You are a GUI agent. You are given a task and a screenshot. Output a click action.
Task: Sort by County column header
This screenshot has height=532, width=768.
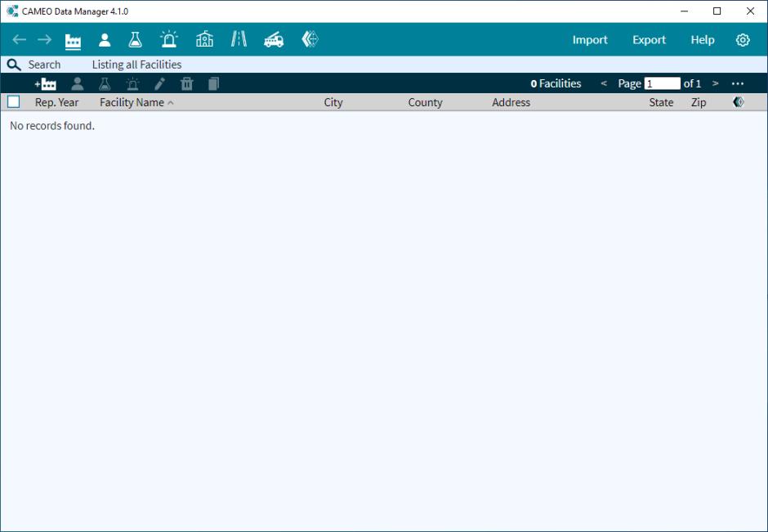(425, 102)
